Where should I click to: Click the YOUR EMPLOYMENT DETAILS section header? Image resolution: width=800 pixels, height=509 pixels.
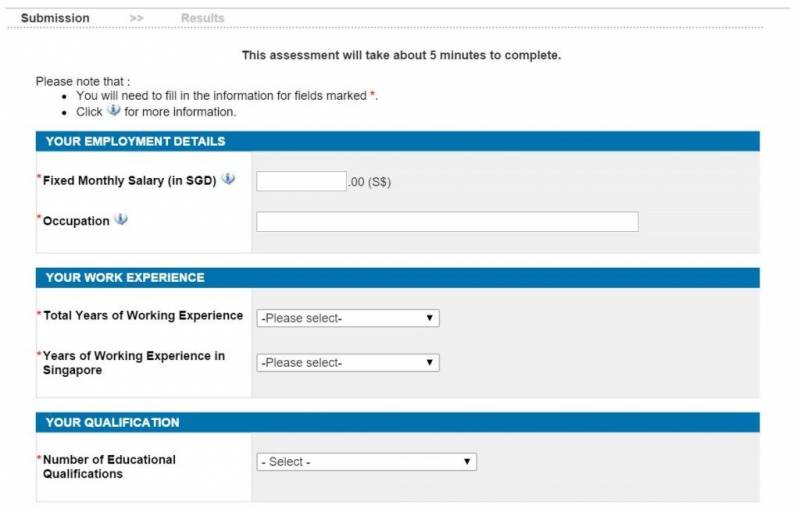coord(135,141)
